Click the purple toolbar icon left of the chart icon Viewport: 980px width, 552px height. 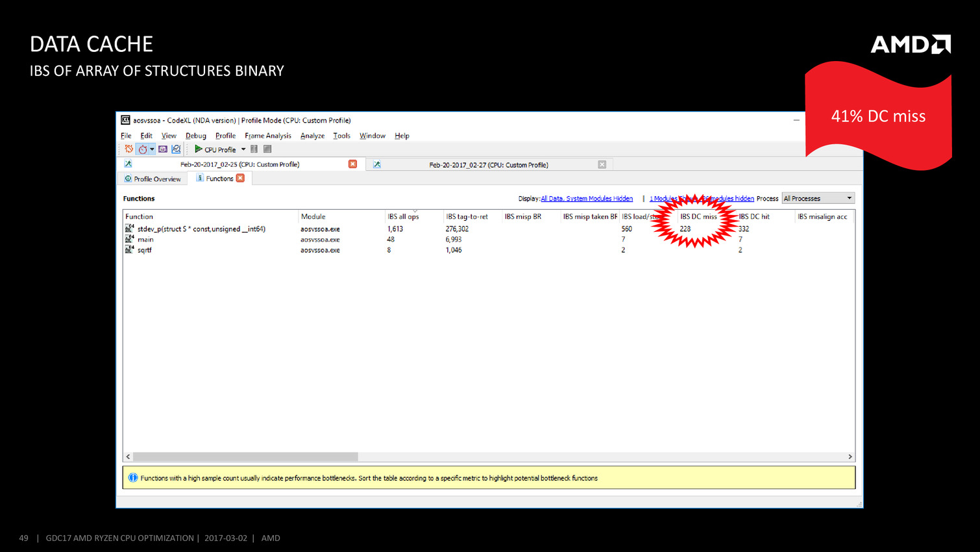click(x=163, y=149)
